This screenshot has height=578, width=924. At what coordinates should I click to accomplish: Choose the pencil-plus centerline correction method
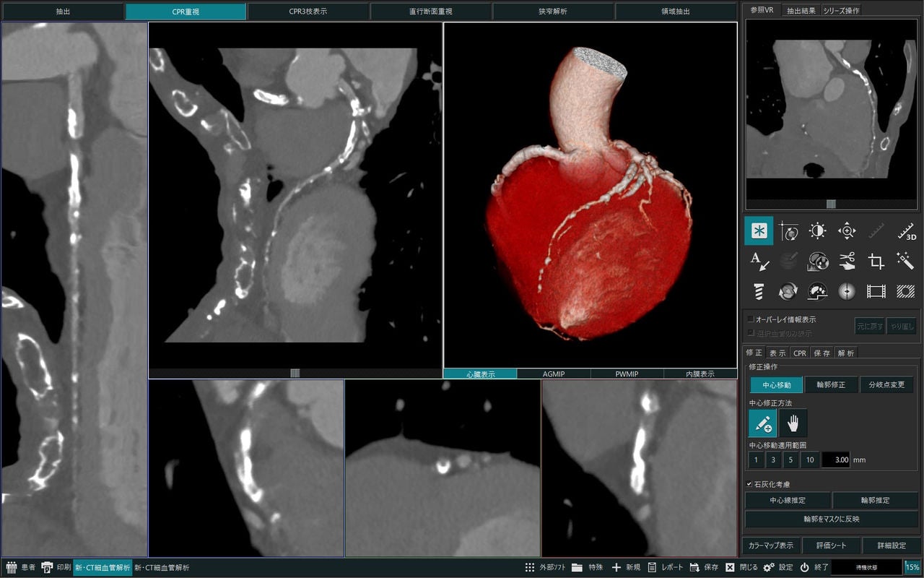(762, 423)
